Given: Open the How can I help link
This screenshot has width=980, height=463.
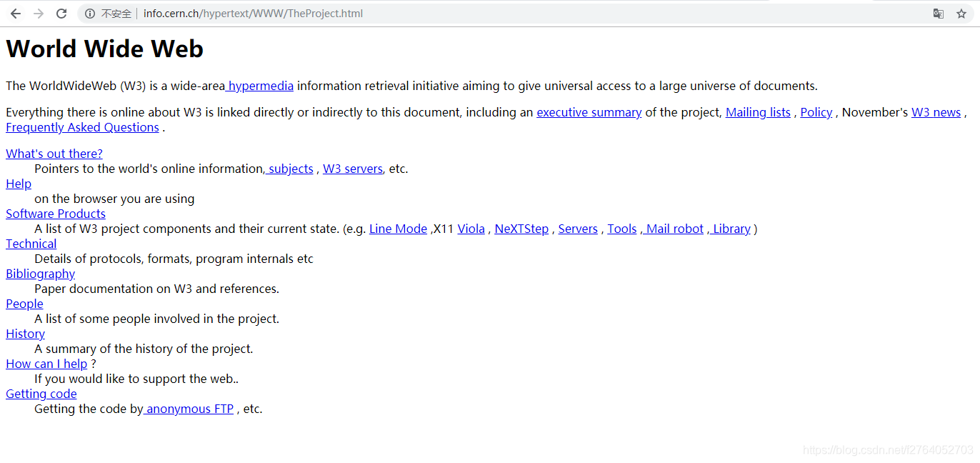Looking at the screenshot, I should coord(46,364).
